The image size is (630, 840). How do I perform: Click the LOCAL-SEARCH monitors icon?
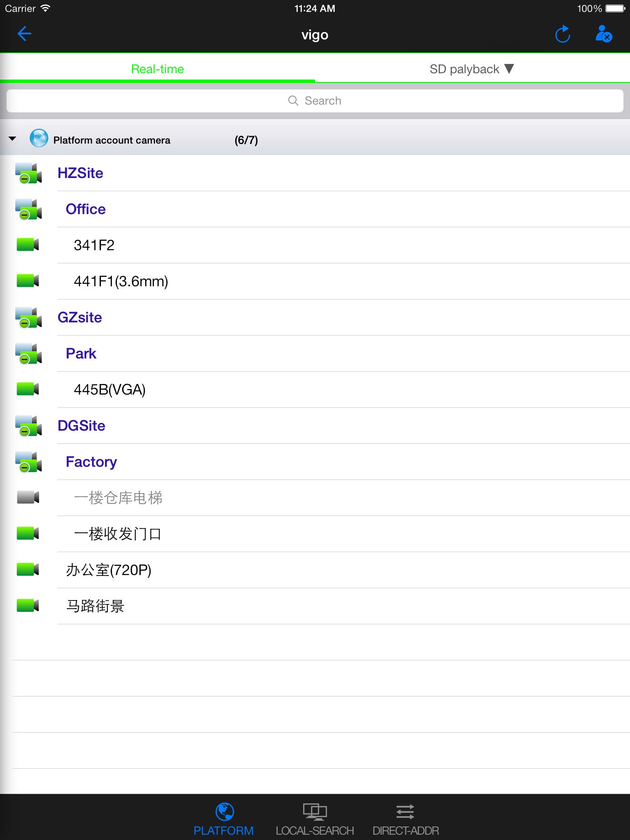click(315, 812)
